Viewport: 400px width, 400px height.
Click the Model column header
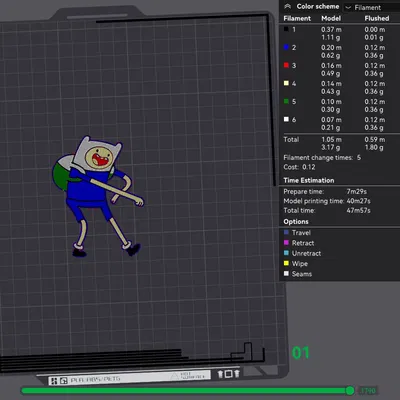click(331, 18)
